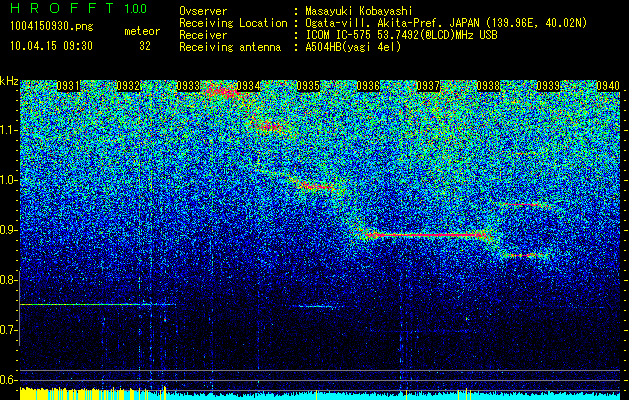Viewport: 629px width, 400px height.
Task: Click the red echo streak below 1.0 kHz
Action: tap(317, 187)
